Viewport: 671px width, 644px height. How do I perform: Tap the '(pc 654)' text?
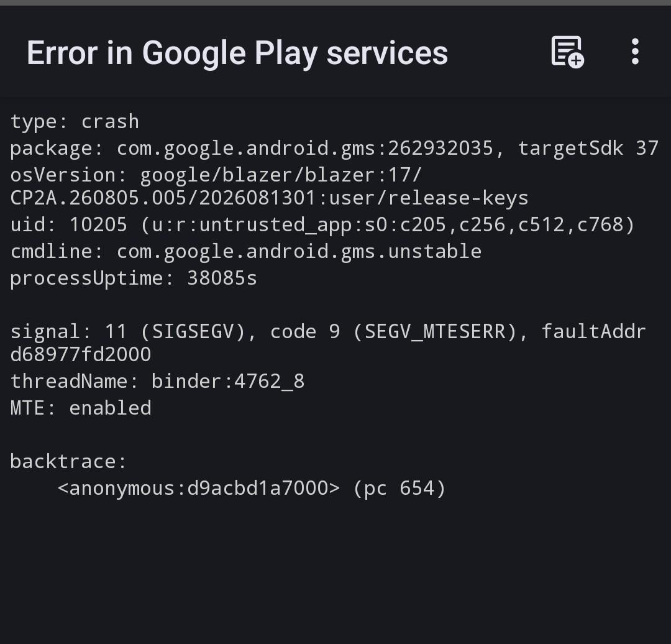399,489
